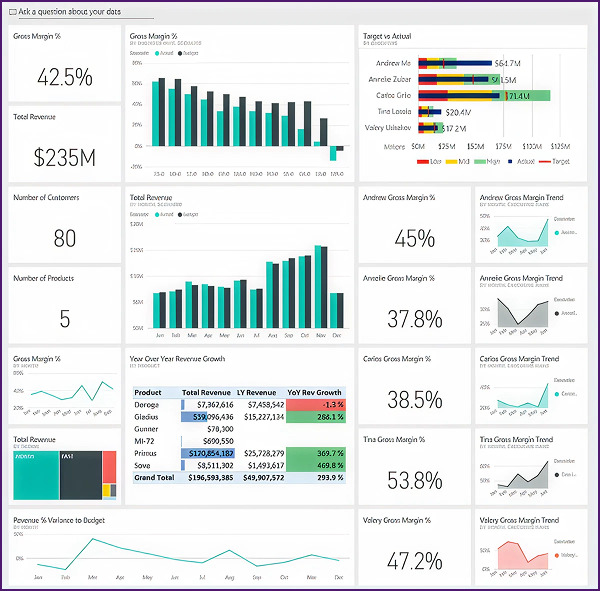Click the red Low legend swatch
600x591 pixels.
(x=422, y=162)
